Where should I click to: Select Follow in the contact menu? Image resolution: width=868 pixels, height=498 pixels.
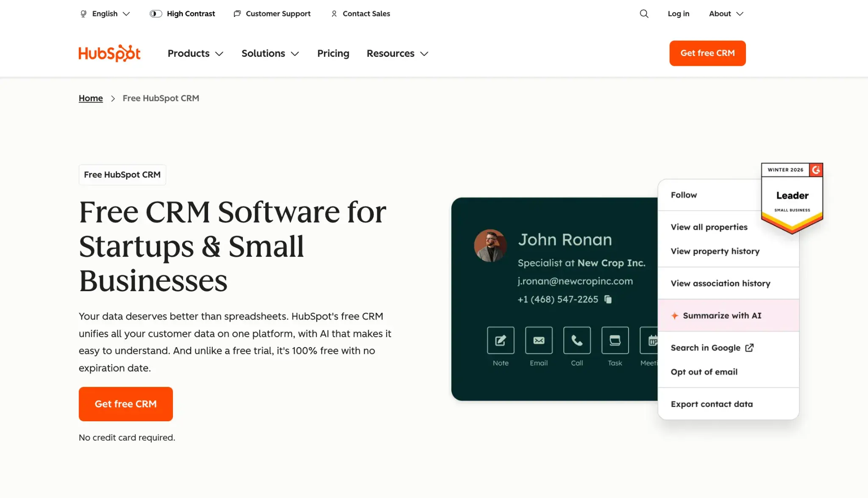coord(684,195)
